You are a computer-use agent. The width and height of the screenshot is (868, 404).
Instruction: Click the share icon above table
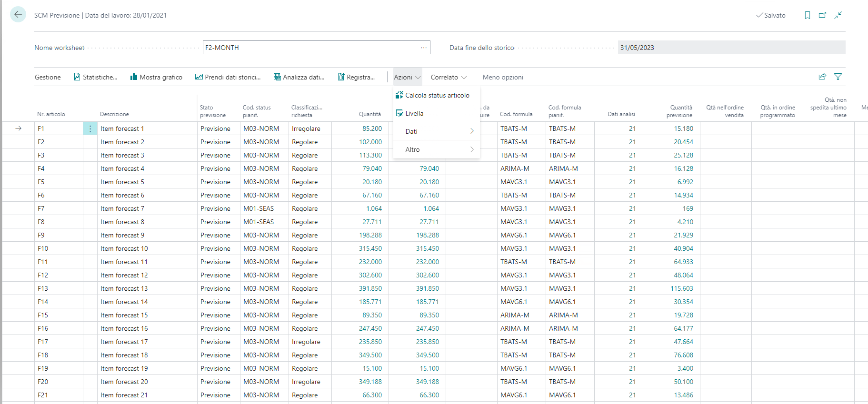822,77
